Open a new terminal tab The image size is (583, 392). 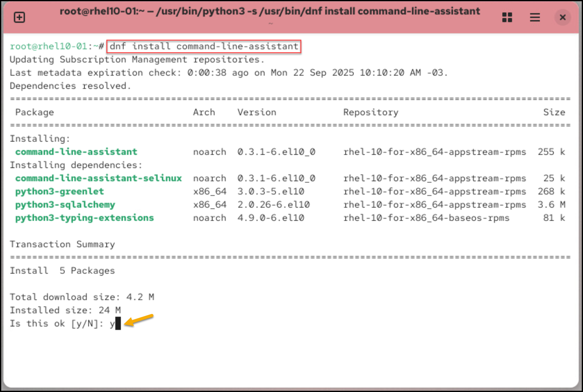click(x=19, y=17)
